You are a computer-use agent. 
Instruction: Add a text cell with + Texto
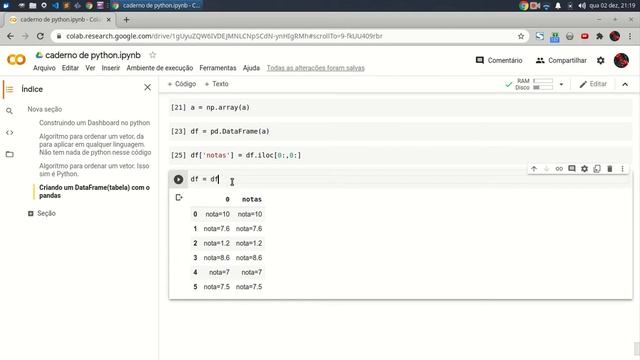click(217, 84)
